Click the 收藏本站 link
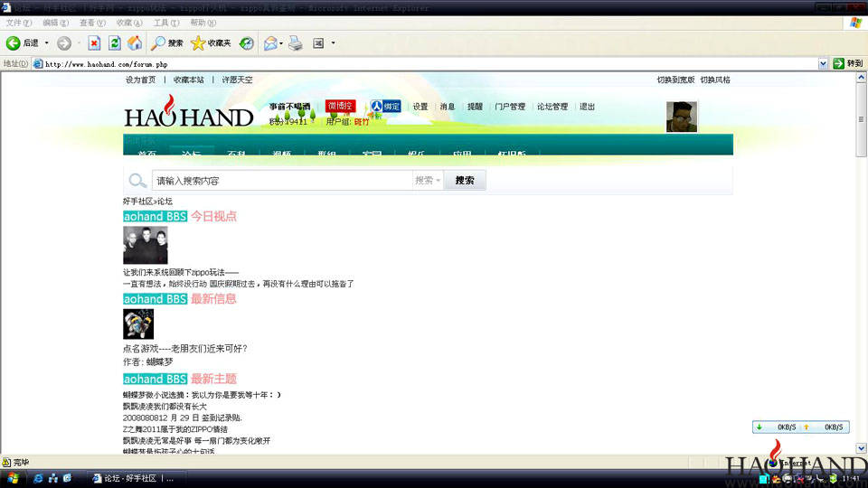This screenshot has height=488, width=868. [x=189, y=80]
